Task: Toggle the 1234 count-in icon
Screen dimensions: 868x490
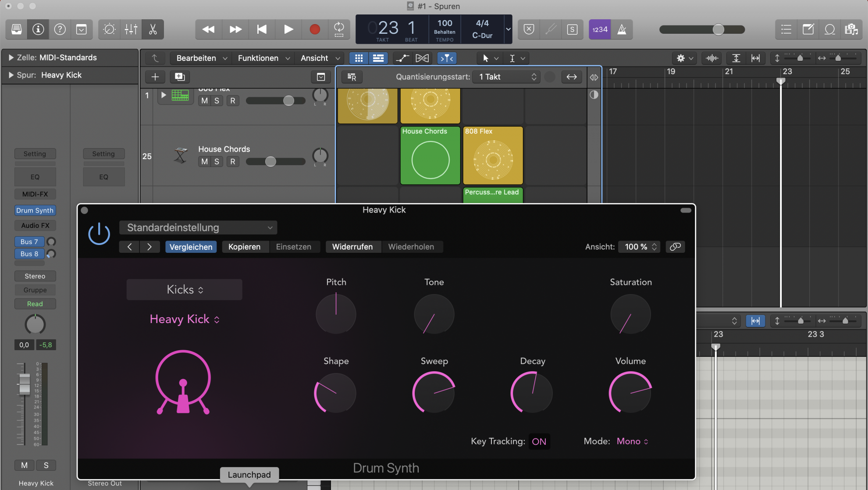Action: coord(599,29)
